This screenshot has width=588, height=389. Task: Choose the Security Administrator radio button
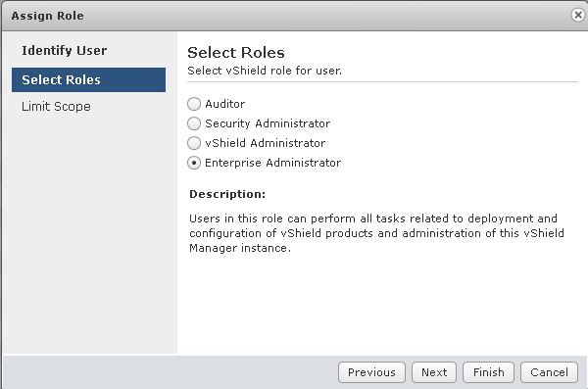(x=194, y=123)
